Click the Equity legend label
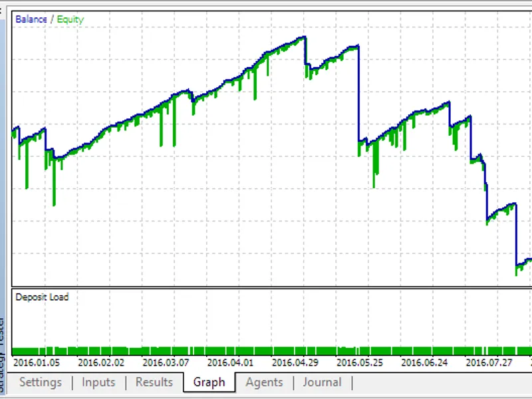This screenshot has height=399, width=532. [x=70, y=20]
